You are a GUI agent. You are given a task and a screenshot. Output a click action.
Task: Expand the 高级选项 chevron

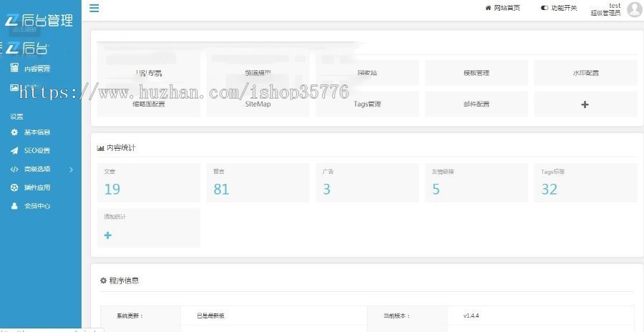tap(71, 170)
